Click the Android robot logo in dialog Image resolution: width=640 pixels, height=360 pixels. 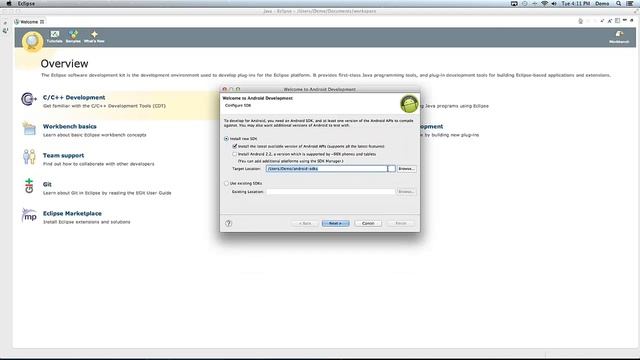(x=409, y=104)
